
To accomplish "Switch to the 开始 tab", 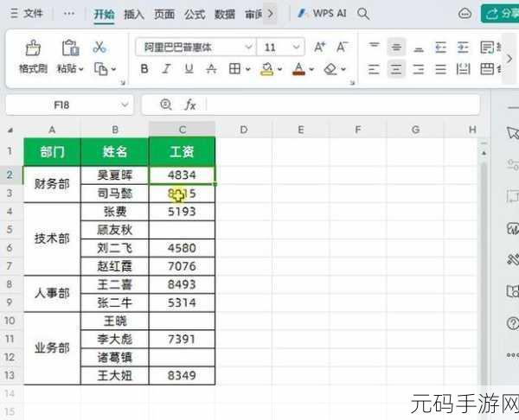I will (104, 14).
